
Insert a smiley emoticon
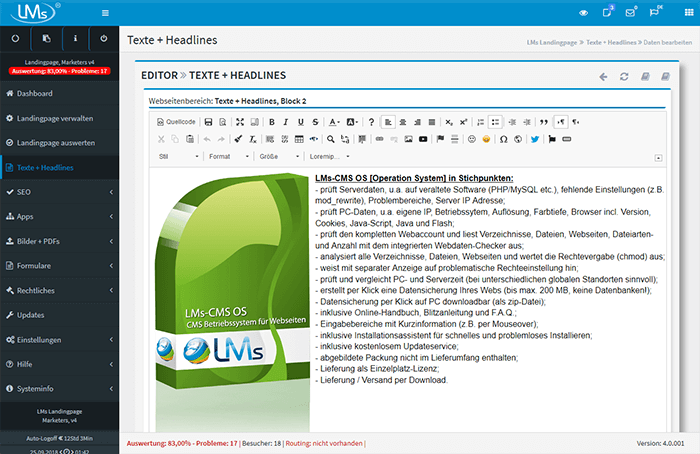tap(472, 139)
